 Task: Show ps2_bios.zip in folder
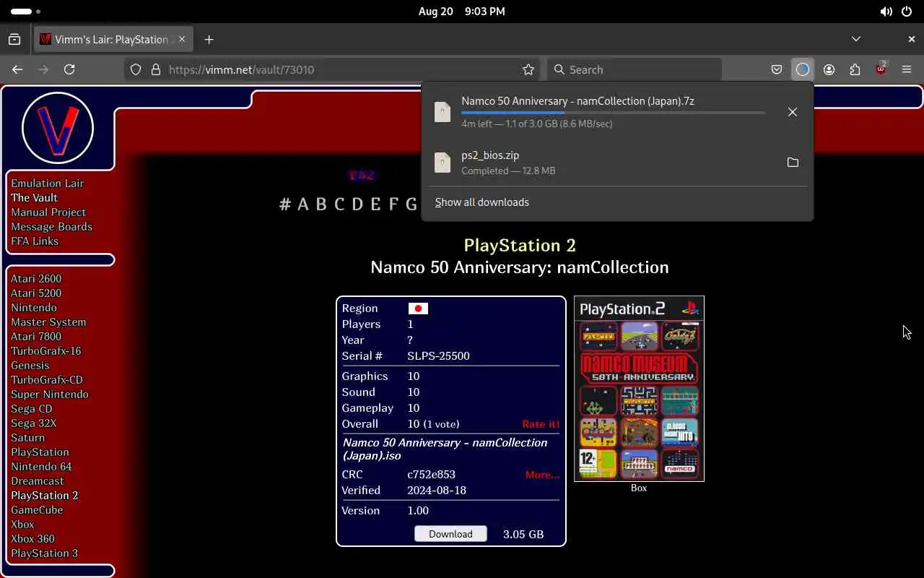click(x=793, y=162)
